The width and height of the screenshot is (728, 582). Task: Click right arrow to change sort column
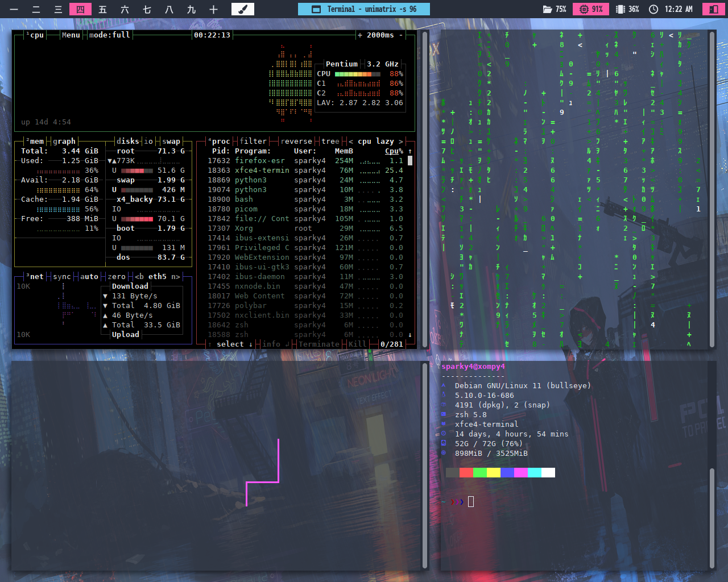pos(400,142)
